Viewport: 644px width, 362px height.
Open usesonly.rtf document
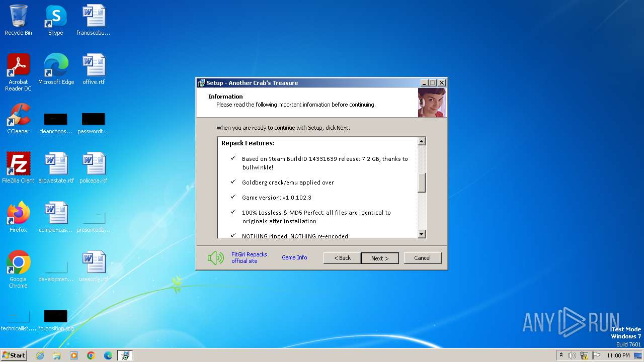(94, 266)
